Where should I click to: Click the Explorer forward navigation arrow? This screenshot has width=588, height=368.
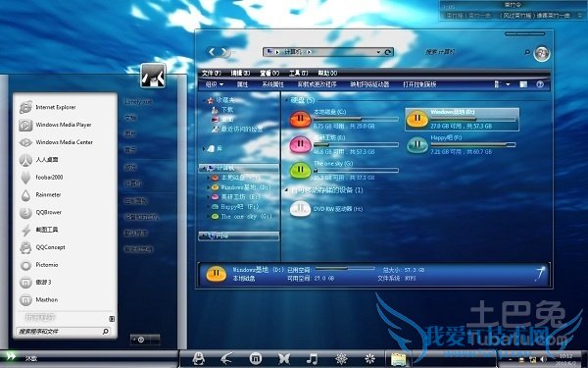click(x=223, y=52)
